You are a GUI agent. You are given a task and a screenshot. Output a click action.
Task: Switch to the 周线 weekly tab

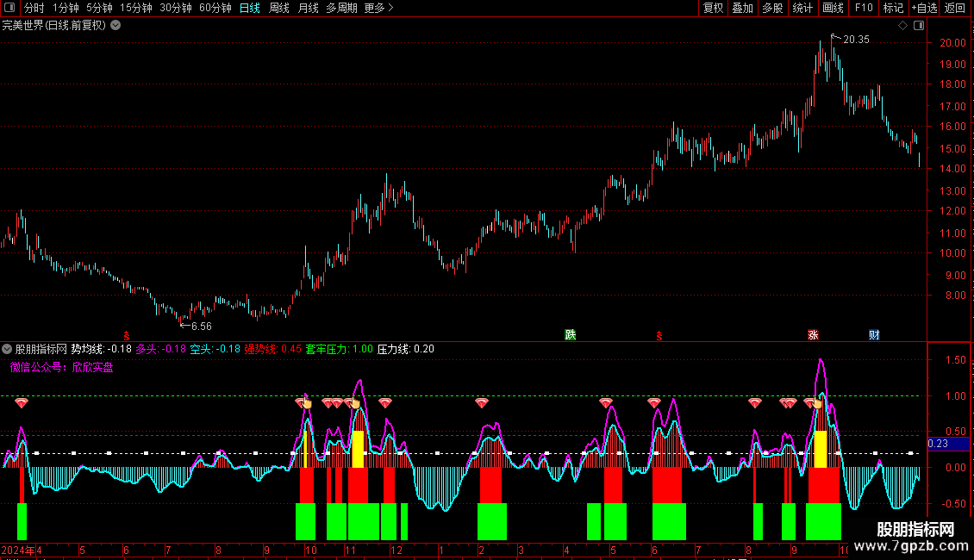(x=279, y=8)
